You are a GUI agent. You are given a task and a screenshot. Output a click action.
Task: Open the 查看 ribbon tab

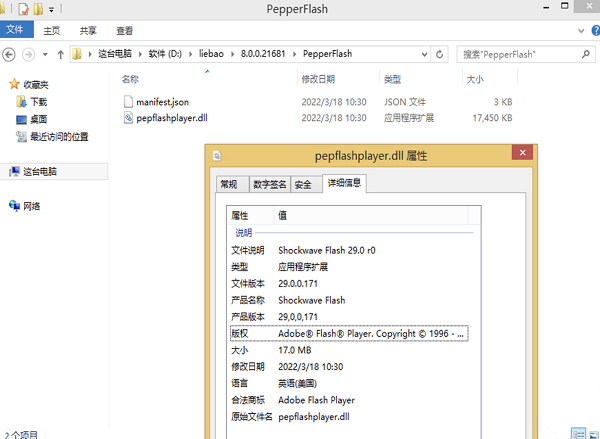[125, 31]
